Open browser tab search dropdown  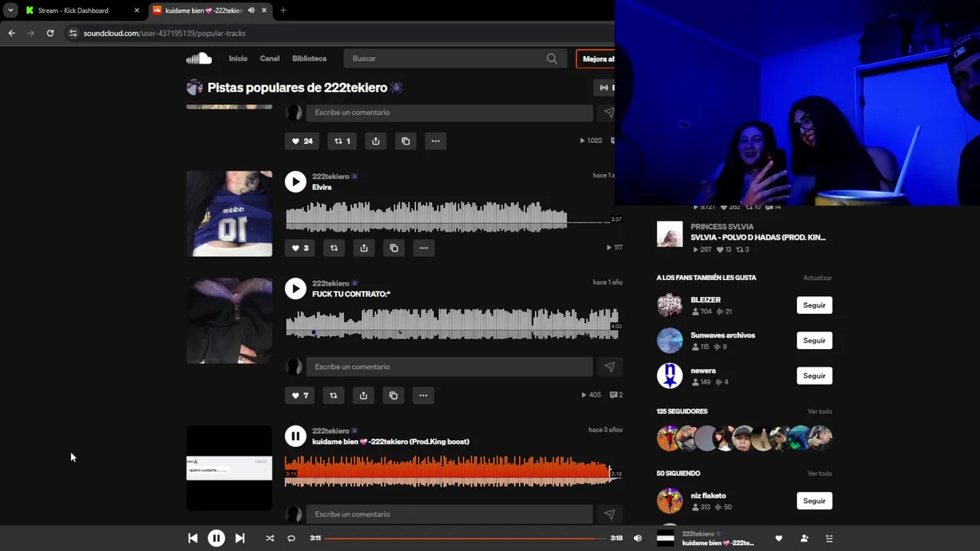[10, 11]
